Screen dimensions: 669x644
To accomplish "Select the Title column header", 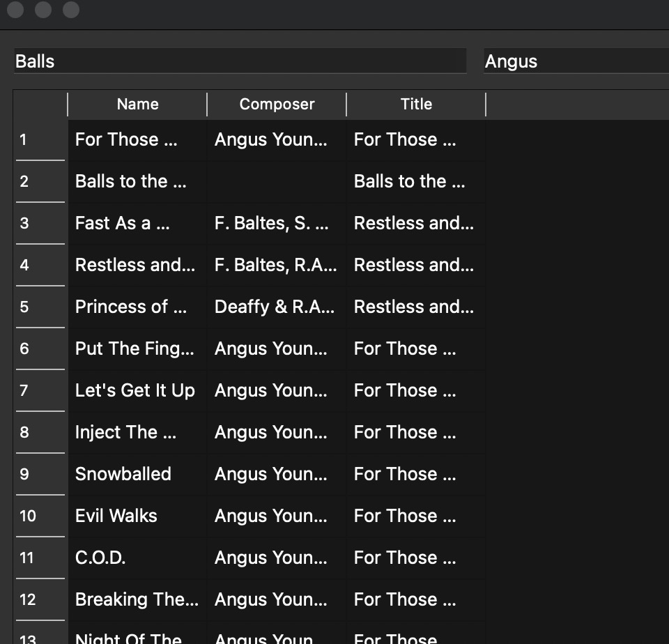I will tap(416, 105).
